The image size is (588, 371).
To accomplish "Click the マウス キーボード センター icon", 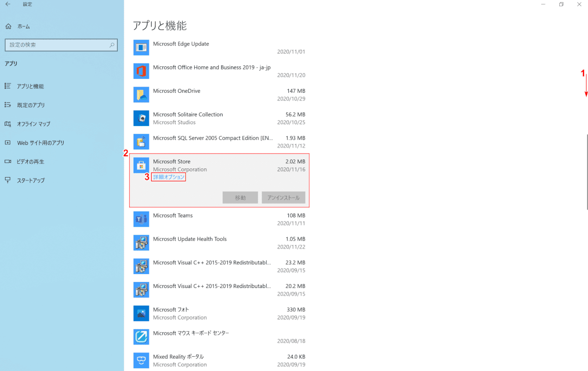I will pos(141,337).
